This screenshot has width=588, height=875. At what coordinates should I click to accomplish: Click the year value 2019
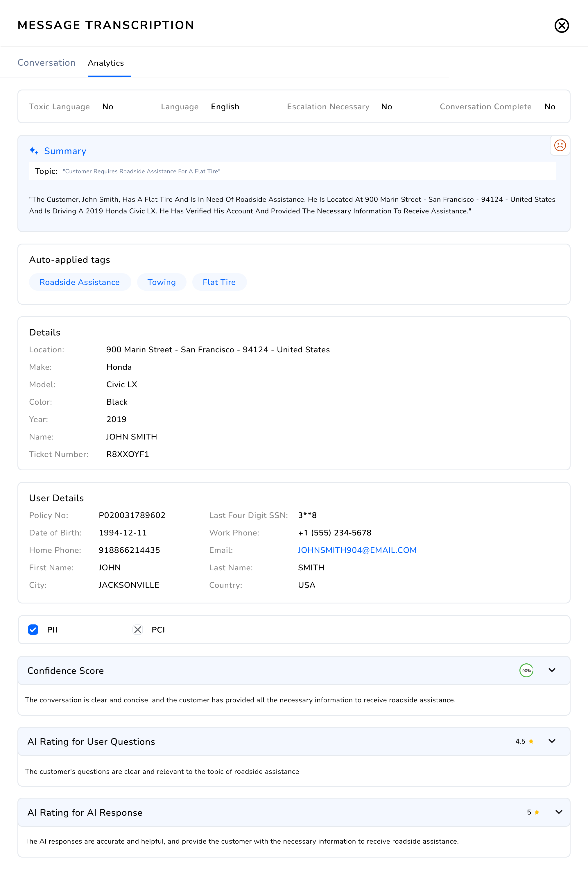click(x=116, y=419)
